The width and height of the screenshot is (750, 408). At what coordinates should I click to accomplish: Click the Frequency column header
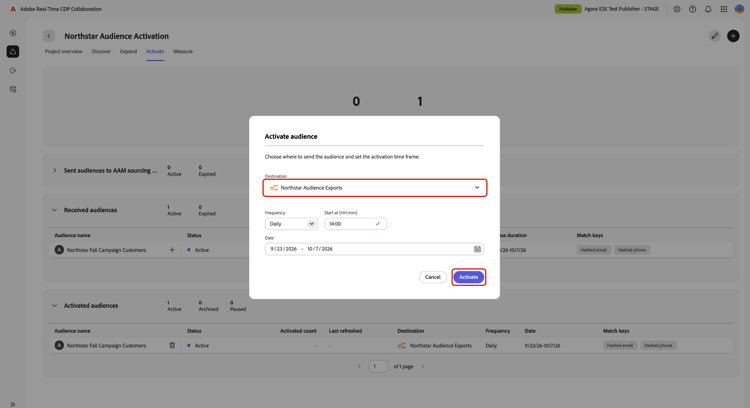coord(497,331)
